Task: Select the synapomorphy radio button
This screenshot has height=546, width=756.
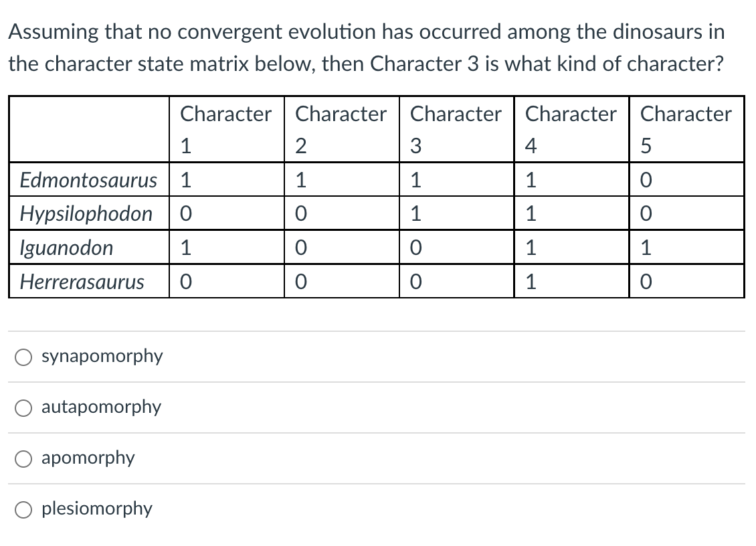Action: tap(23, 357)
